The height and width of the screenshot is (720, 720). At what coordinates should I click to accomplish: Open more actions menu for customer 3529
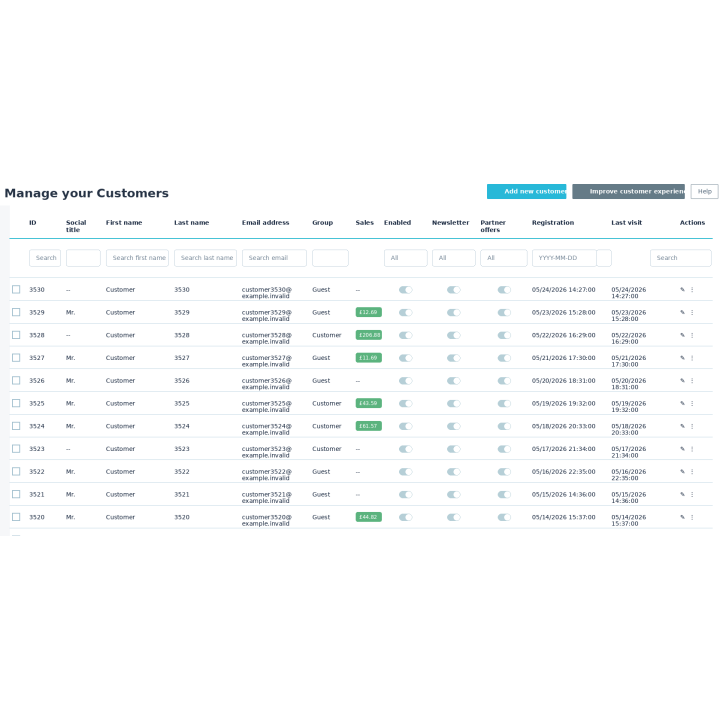click(692, 312)
